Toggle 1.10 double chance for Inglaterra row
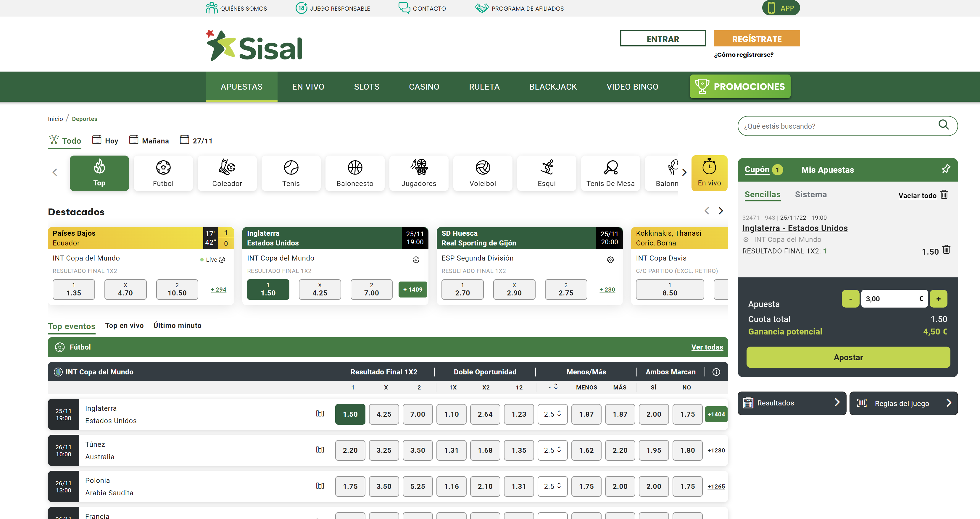Viewport: 980px width, 519px height. [451, 414]
